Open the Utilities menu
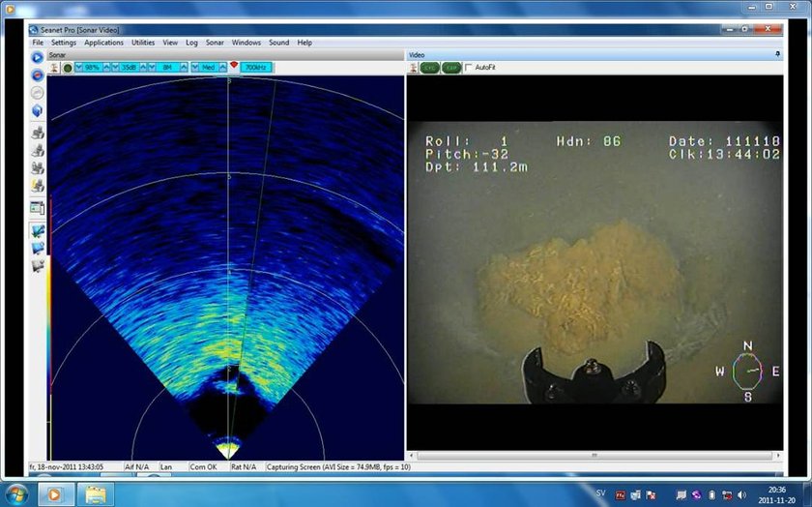812x507 pixels. point(143,43)
